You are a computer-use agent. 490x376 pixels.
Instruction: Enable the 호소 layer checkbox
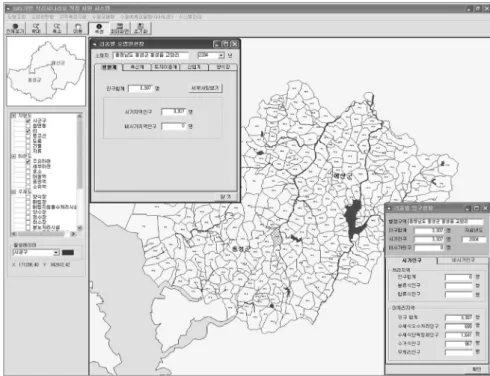coord(28,171)
